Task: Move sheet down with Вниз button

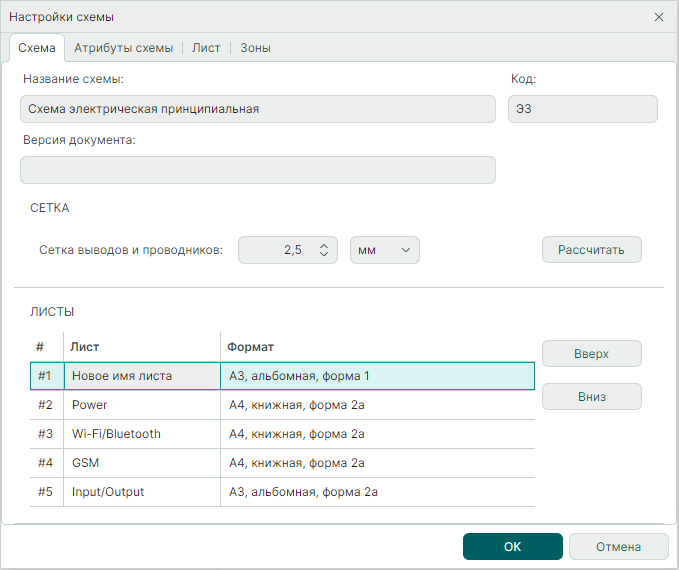Action: tap(591, 397)
